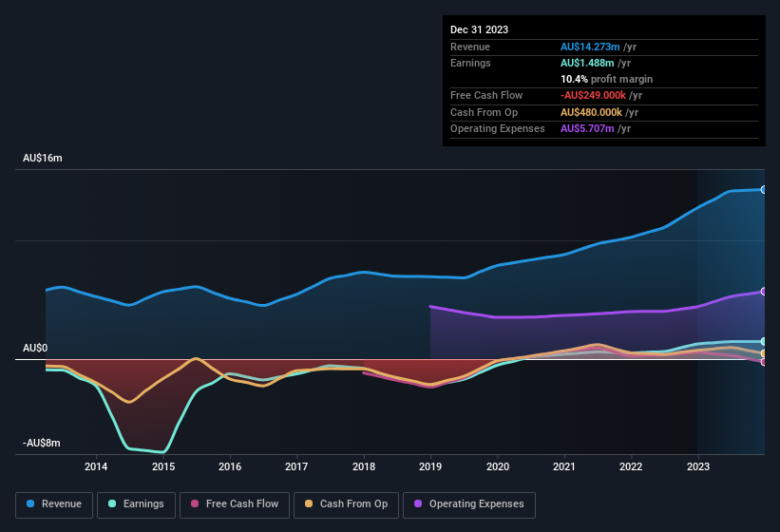Click the pink Free Cash Flow legend dot
This screenshot has height=532, width=780.
tap(196, 504)
